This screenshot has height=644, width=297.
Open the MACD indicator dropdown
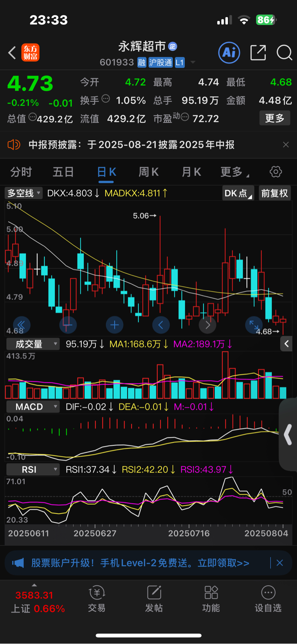click(33, 407)
